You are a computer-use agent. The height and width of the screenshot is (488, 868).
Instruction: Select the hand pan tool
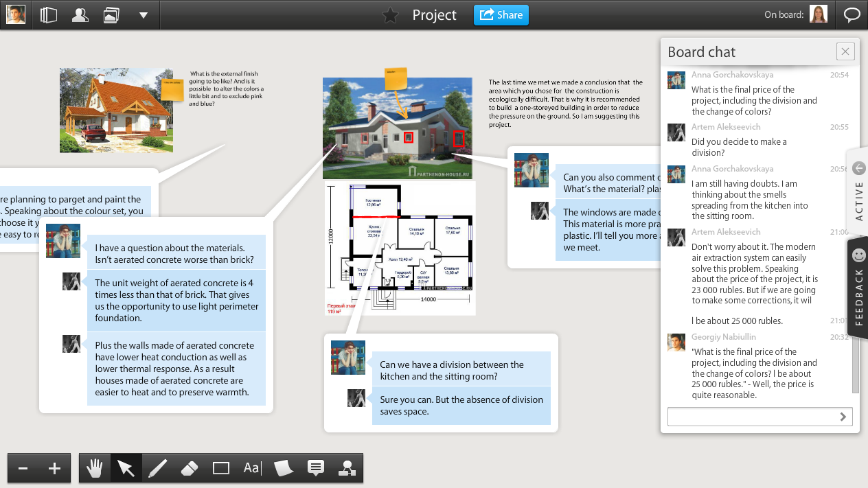pos(94,468)
